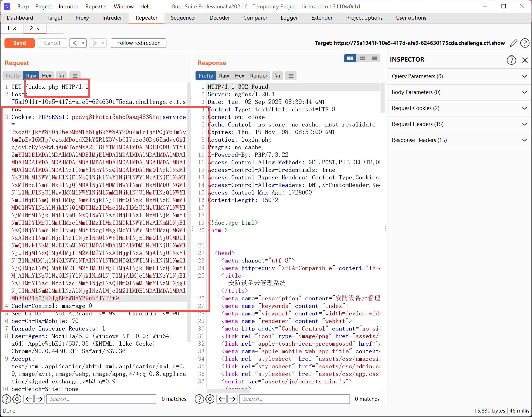Open forward-history dropdown arrow
532x417 pixels.
(x=103, y=43)
